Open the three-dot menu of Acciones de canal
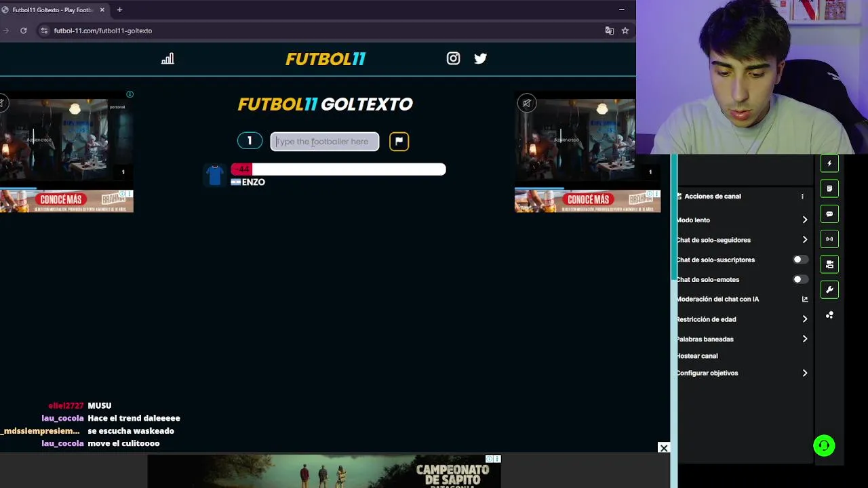This screenshot has width=868, height=488. [802, 196]
